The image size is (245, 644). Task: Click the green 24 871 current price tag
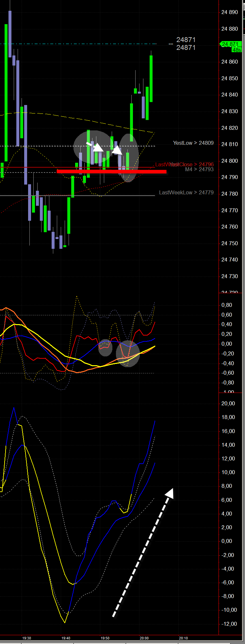pyautogui.click(x=230, y=44)
